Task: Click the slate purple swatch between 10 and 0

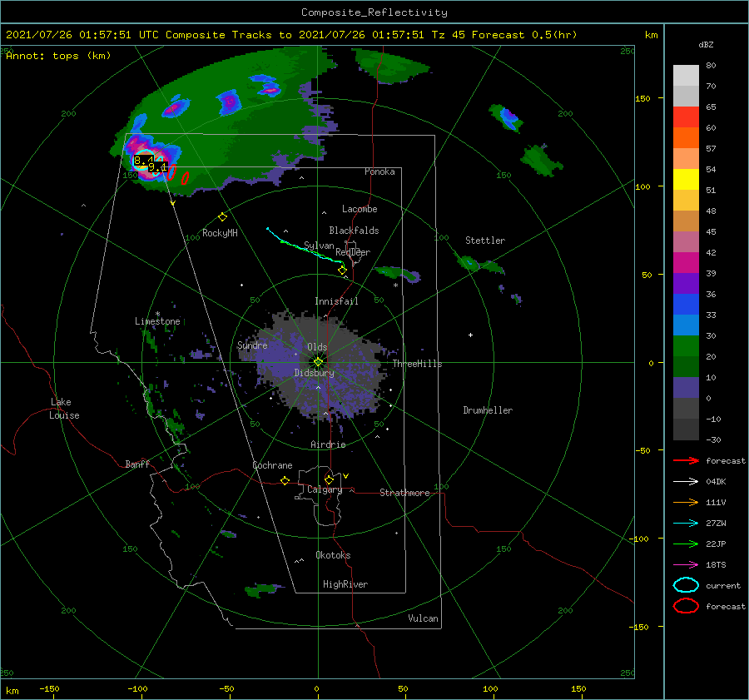Action: click(686, 388)
